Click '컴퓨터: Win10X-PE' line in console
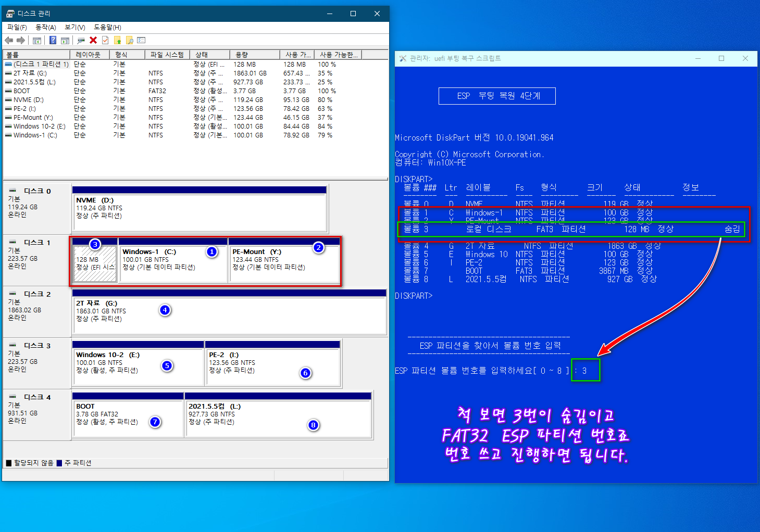The height and width of the screenshot is (532, 760). 430,162
